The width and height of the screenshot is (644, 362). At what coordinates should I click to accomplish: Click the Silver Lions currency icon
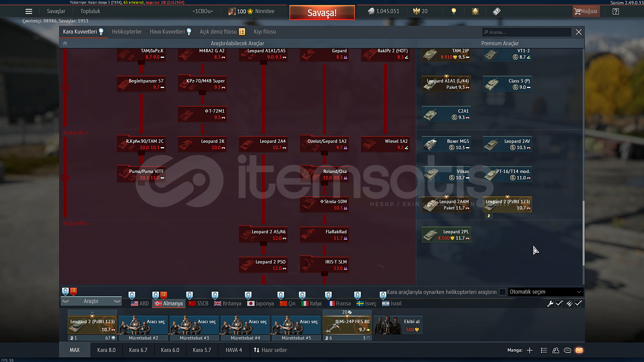[371, 11]
